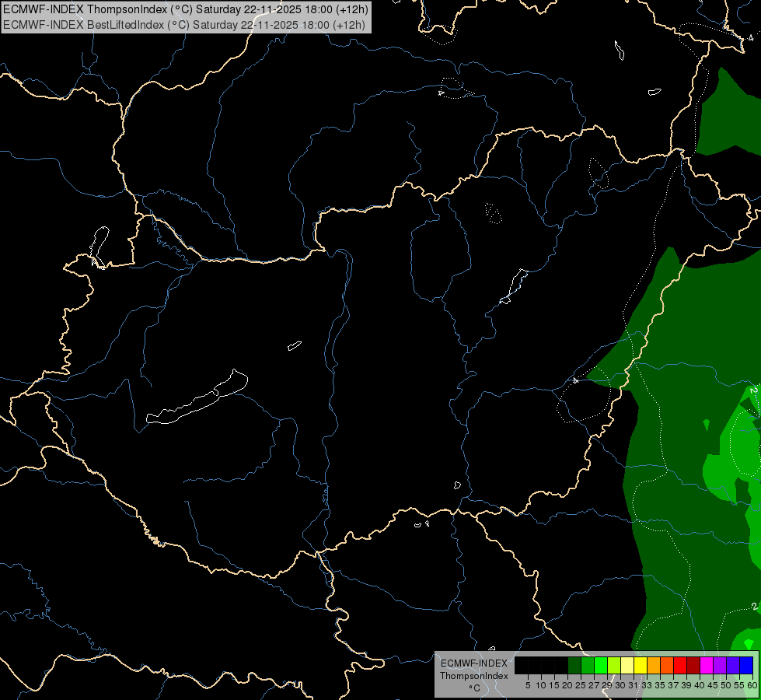This screenshot has width=761, height=700.
Task: Select the indigo 50-55 legend swatch
Action: [x=733, y=665]
